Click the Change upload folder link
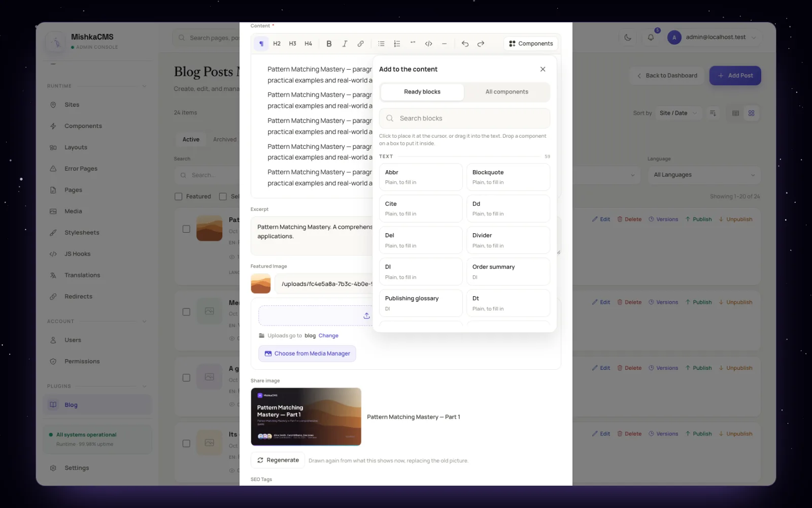Screen dimensions: 812x508 (328, 336)
